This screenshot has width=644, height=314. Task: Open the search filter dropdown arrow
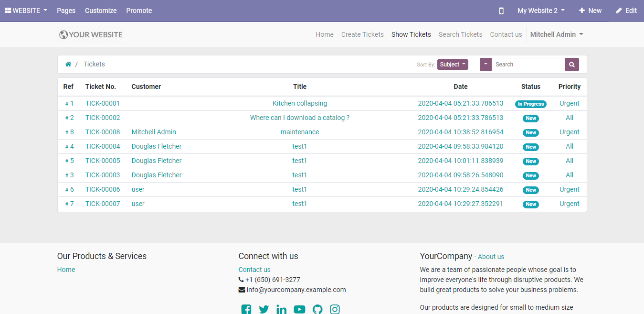pyautogui.click(x=486, y=65)
